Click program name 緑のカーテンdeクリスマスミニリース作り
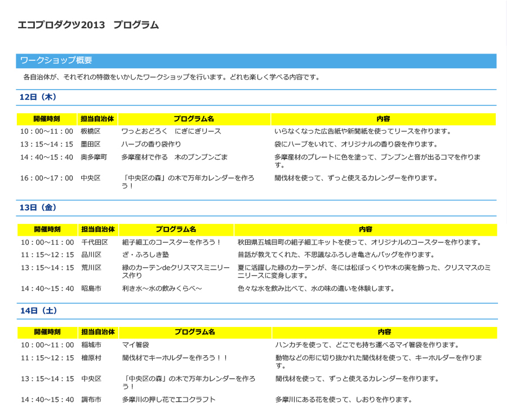The image size is (507, 420). click(176, 272)
